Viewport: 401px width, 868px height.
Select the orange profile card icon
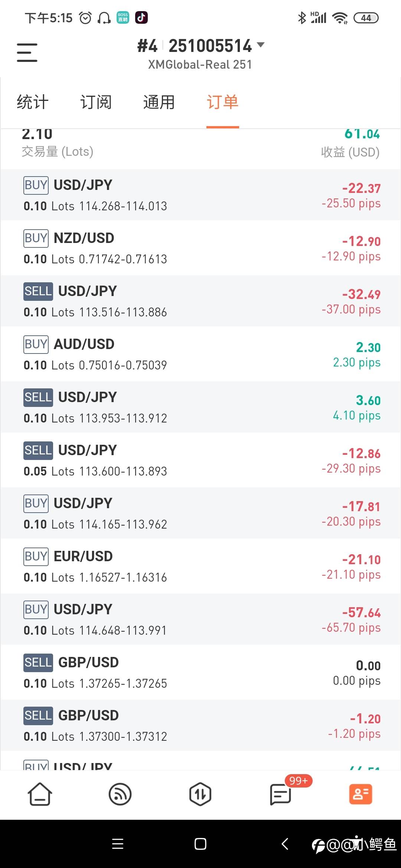coord(361,794)
